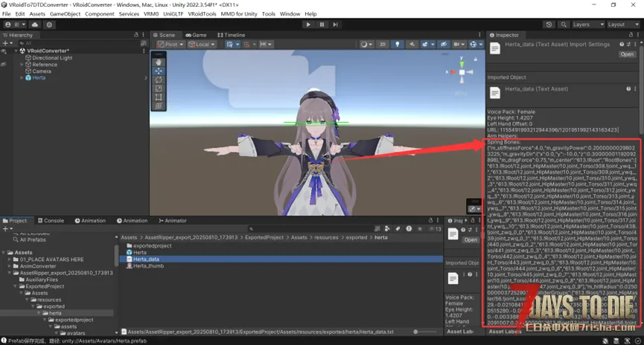This screenshot has height=345, width=644.
Task: Open the account icon in top toolbar
Action: coord(7,25)
